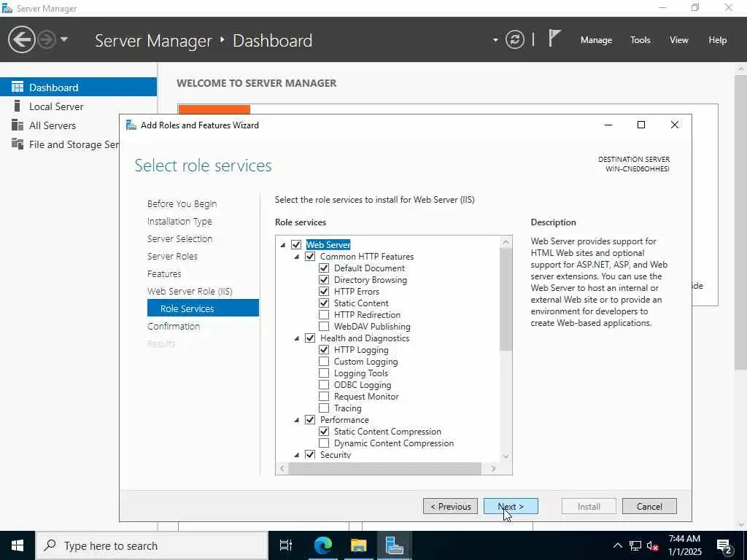
Task: Click the Add Roles wizard title icon
Action: pos(131,125)
